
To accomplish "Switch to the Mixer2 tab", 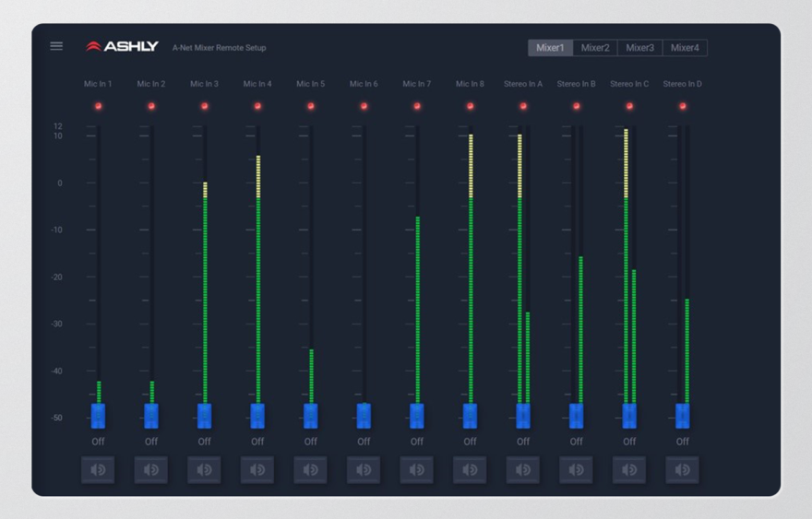I will click(x=595, y=48).
